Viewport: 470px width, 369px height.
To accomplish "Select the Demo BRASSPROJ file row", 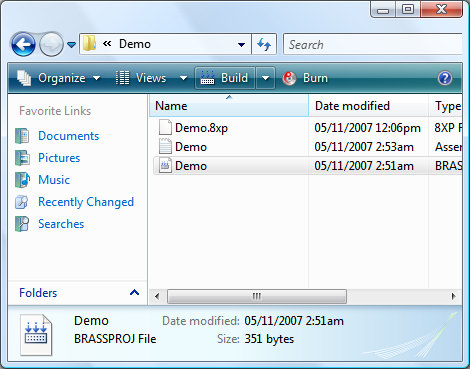I will (x=307, y=166).
